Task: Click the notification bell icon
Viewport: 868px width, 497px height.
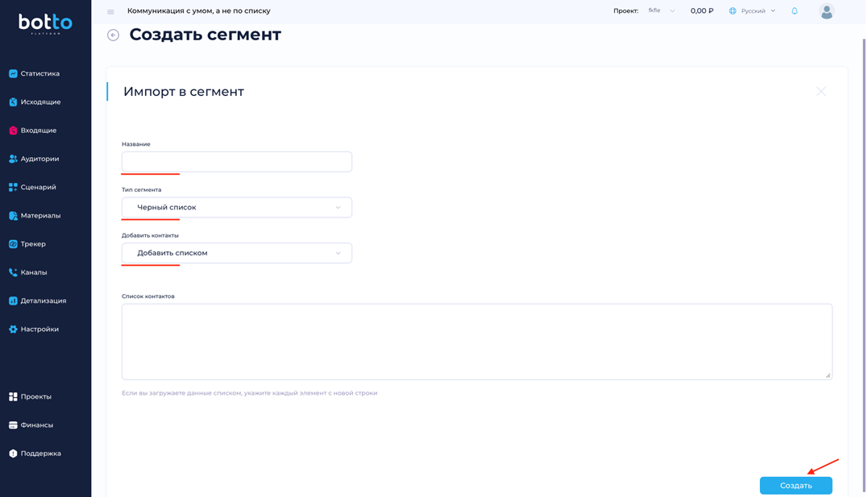Action: (x=794, y=11)
